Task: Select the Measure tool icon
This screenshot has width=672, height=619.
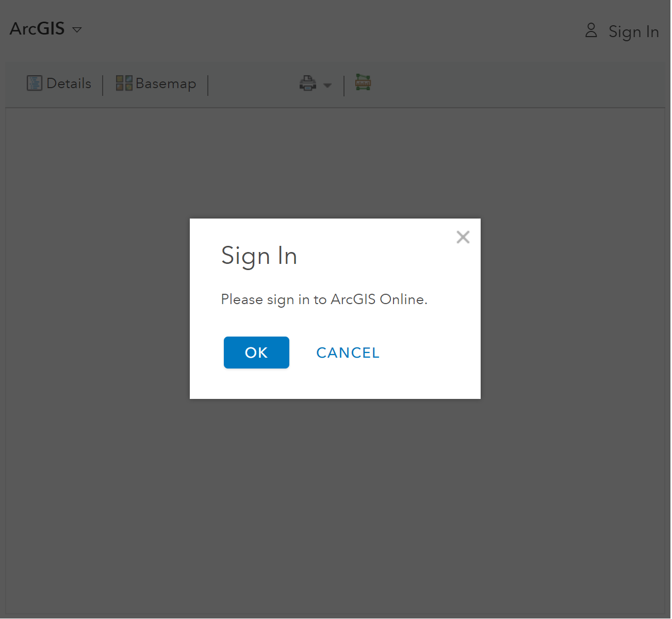Action: (363, 82)
